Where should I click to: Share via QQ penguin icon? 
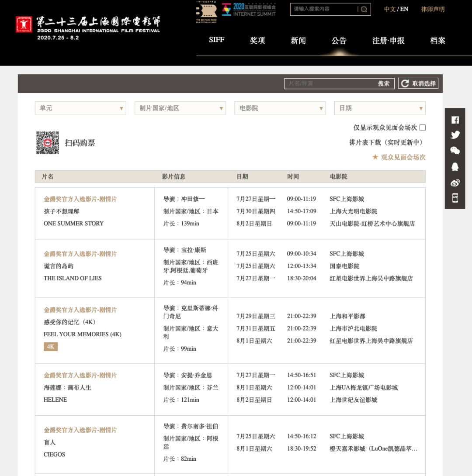455,166
